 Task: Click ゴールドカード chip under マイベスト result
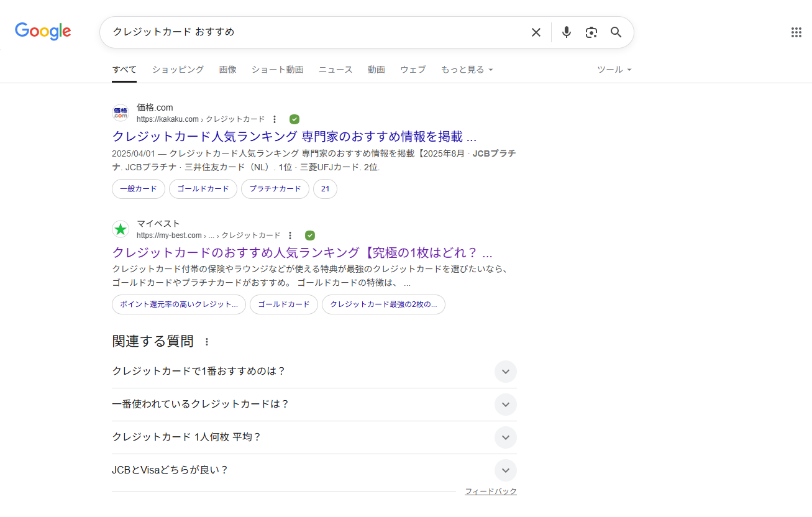click(x=284, y=304)
